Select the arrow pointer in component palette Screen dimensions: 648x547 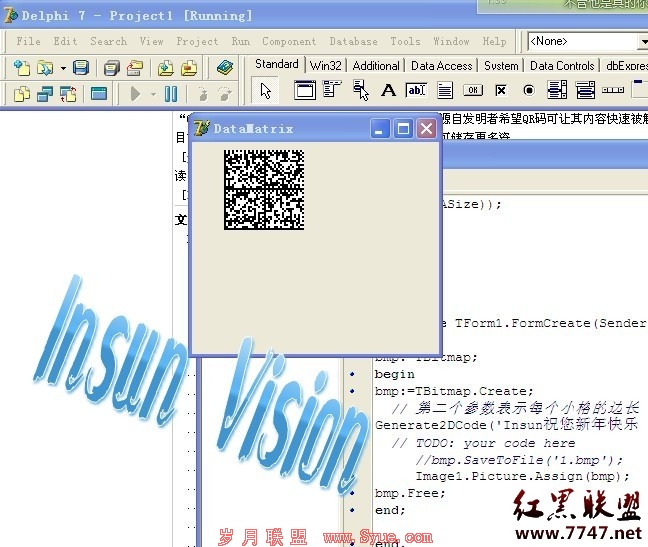(x=266, y=91)
